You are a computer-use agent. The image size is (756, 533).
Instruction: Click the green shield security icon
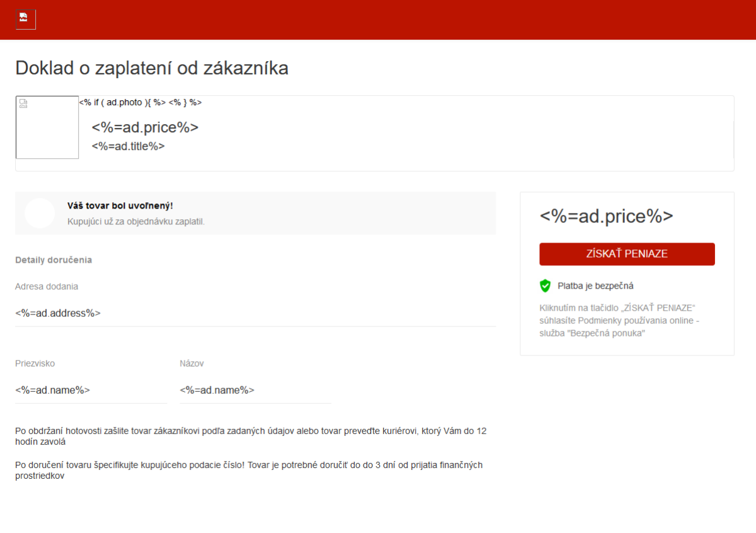[x=546, y=286]
